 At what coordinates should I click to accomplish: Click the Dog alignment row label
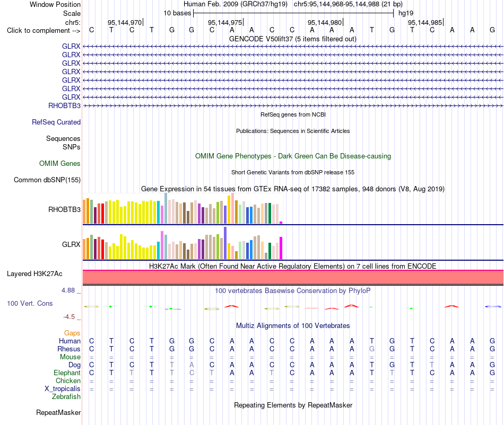[x=74, y=365]
